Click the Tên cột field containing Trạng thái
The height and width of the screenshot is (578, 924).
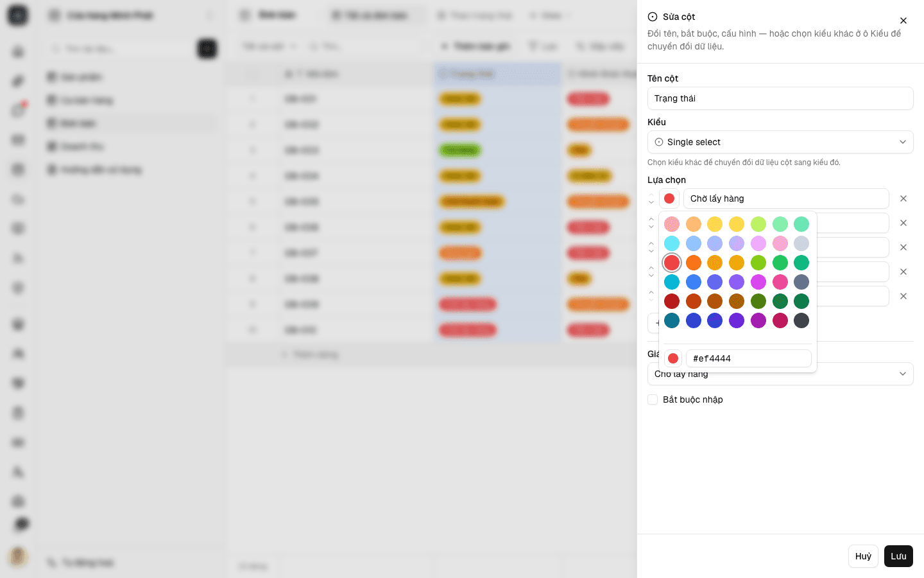(x=780, y=98)
